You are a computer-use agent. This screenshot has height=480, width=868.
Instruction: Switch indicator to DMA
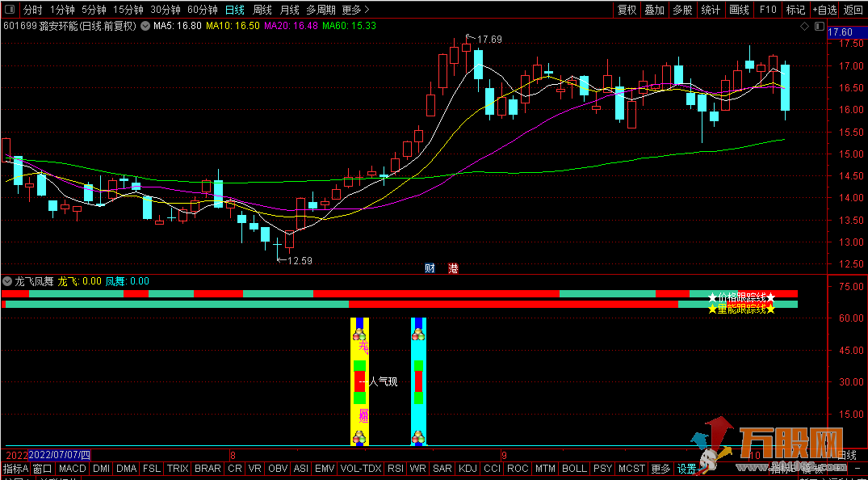coord(126,469)
